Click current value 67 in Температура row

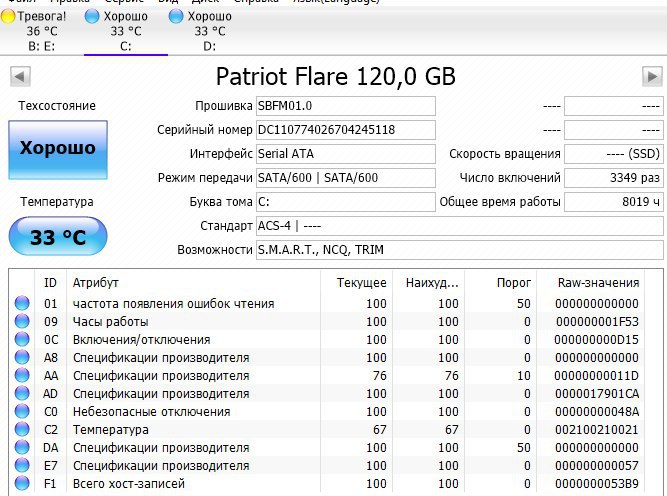point(379,430)
